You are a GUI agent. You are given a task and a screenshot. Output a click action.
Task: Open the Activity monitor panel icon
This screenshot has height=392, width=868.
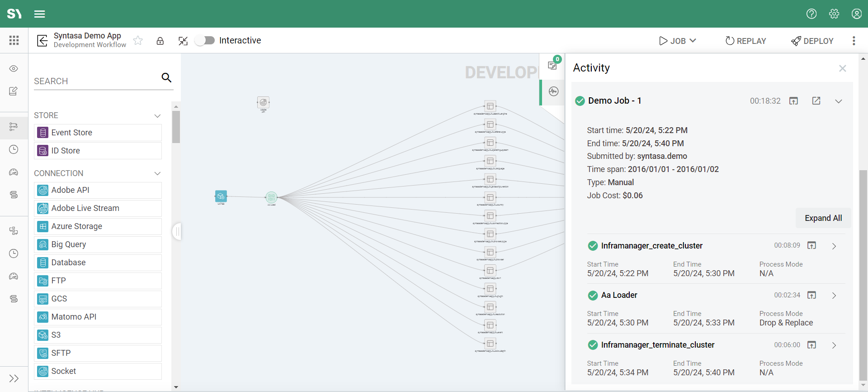(553, 91)
